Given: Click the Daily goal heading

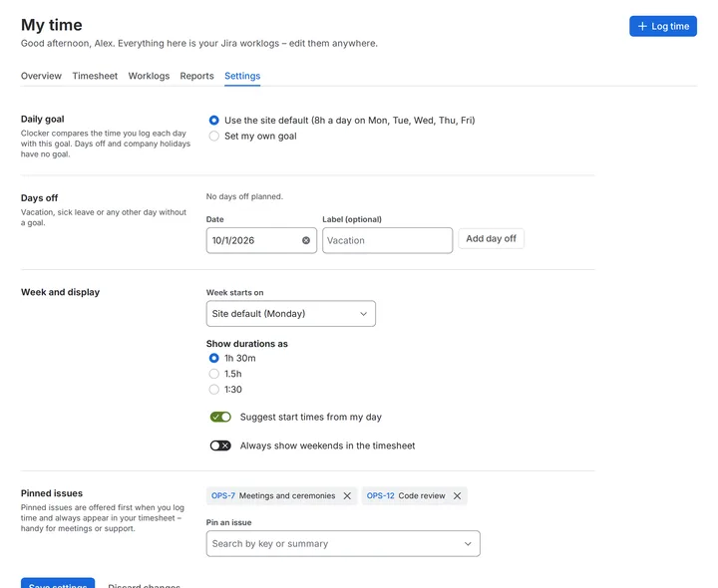Looking at the screenshot, I should tap(42, 119).
